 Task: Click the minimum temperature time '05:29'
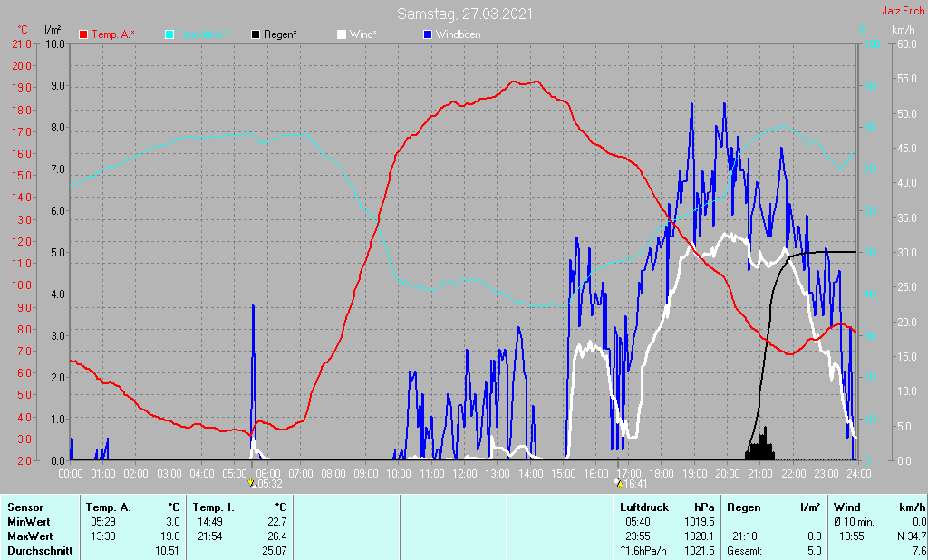pos(103,522)
